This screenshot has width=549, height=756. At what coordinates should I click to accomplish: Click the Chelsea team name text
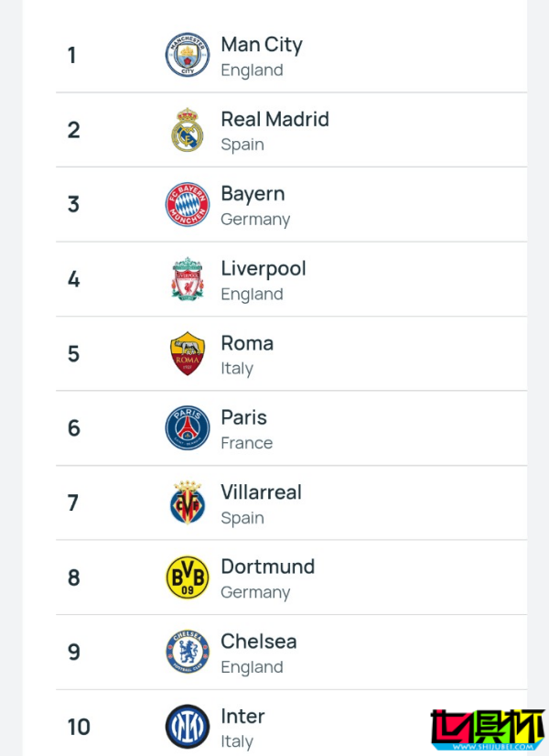tap(259, 642)
